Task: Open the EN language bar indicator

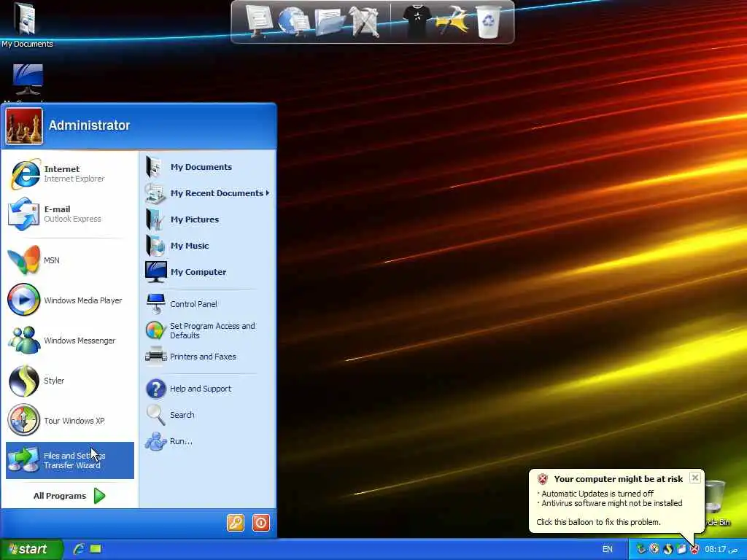Action: coord(608,549)
